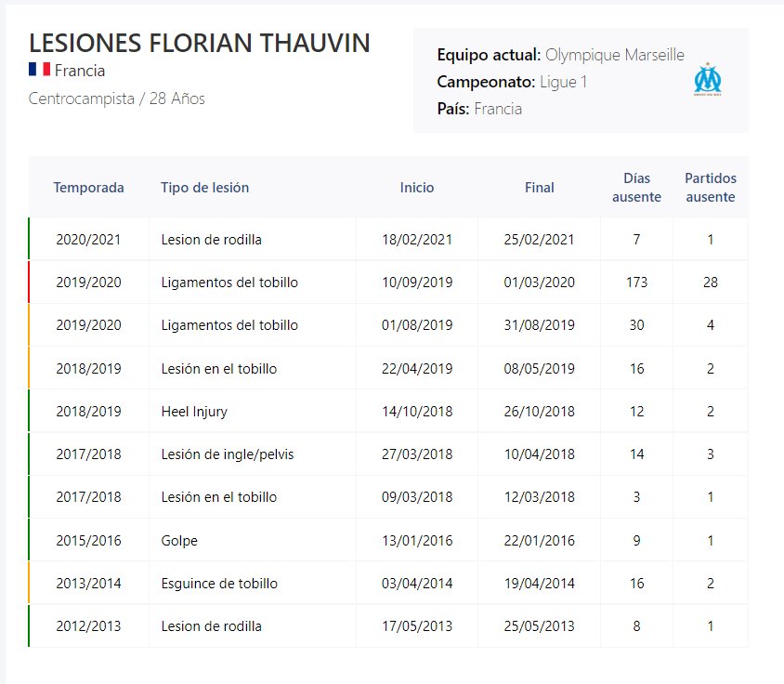Click the 2012/2013 season cell

coord(88,626)
